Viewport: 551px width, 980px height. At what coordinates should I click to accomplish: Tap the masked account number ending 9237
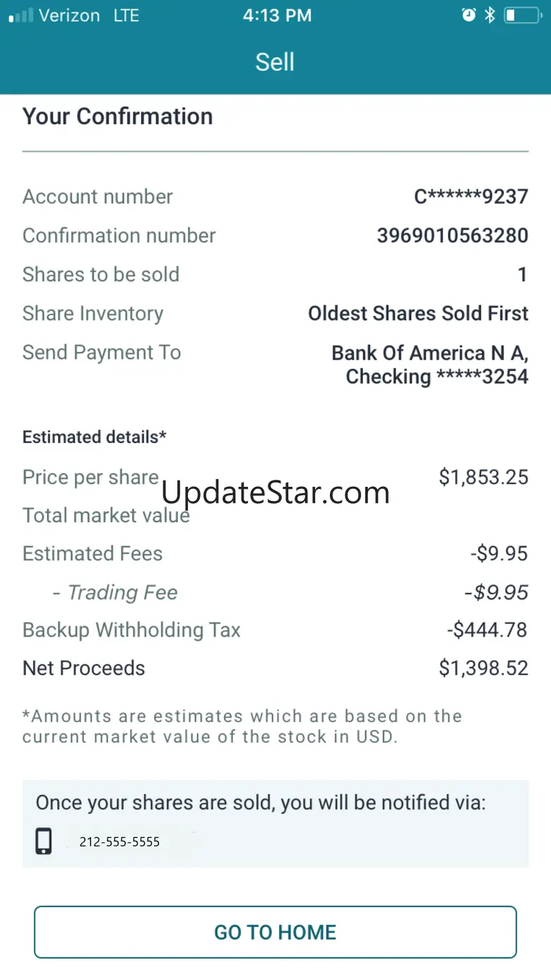click(470, 196)
